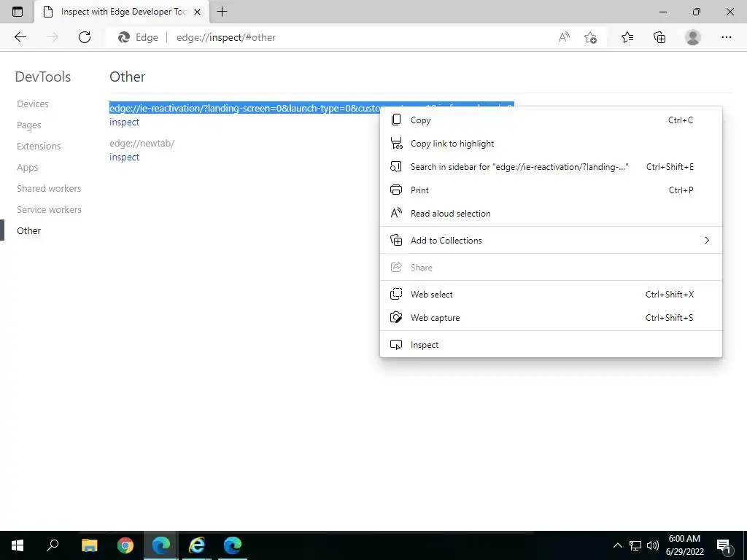The height and width of the screenshot is (560, 747).
Task: Click the edge://newtab/ text
Action: pos(142,144)
